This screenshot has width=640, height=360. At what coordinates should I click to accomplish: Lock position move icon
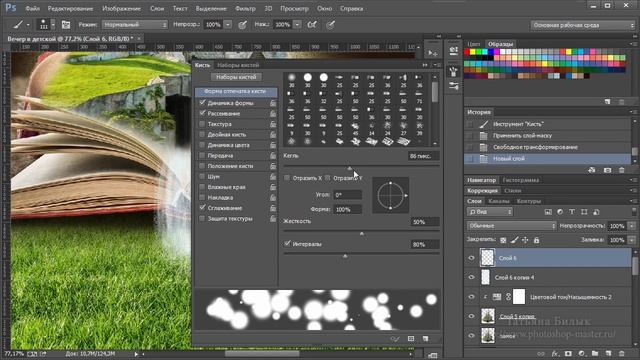[x=525, y=240]
